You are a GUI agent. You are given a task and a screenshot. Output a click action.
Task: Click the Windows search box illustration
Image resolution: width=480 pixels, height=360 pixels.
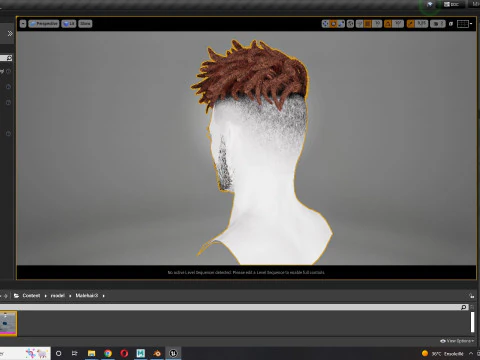(x=36, y=353)
